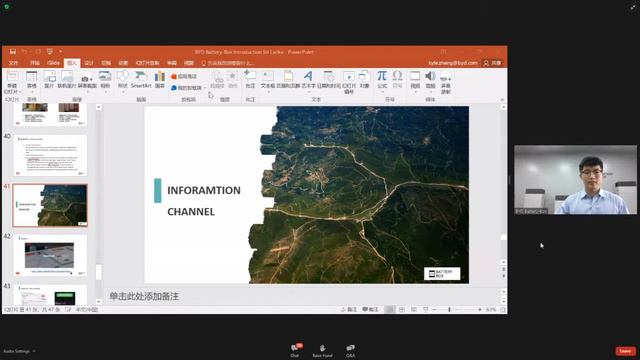Switch to the iSlide tab
This screenshot has height=360, width=640.
click(53, 63)
